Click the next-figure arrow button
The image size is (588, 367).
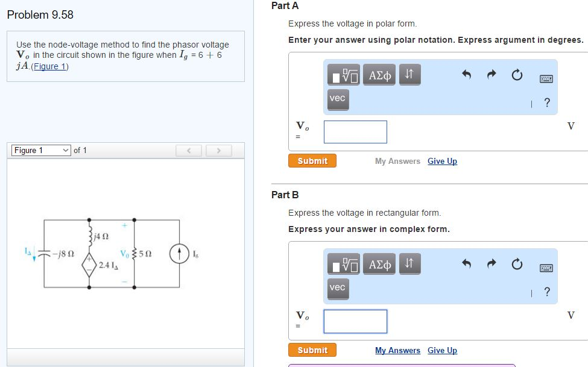point(218,150)
